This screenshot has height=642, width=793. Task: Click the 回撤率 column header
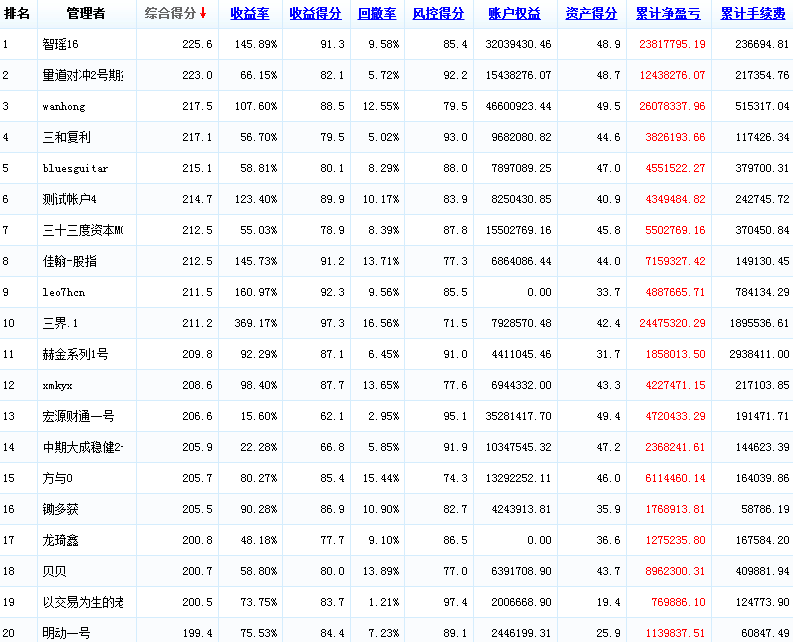[377, 14]
